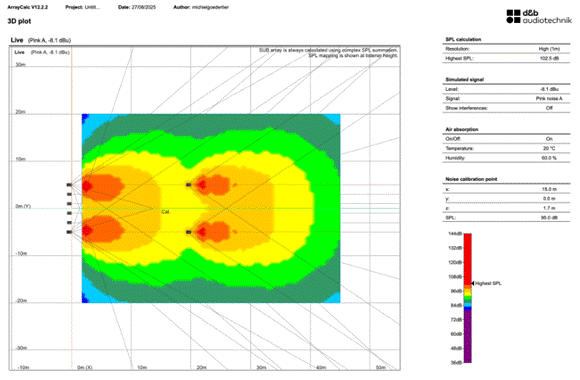Select the lower delay loudspeaker near 20m
Viewport: 580px width, 380px height.
coord(189,232)
